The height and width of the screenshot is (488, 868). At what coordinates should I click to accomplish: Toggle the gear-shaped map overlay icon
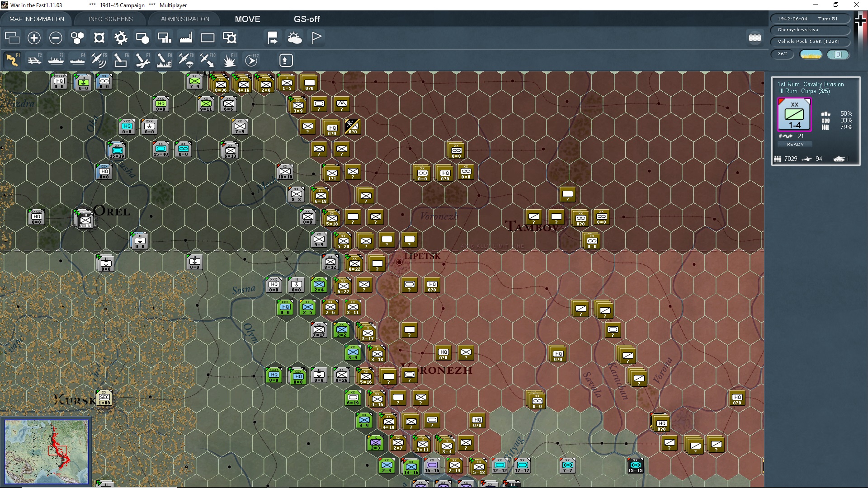tap(121, 38)
